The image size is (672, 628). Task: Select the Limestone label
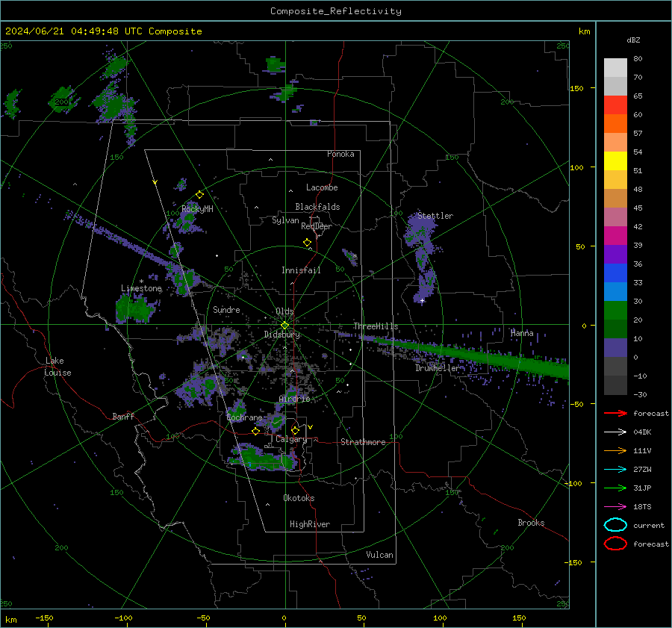point(141,288)
